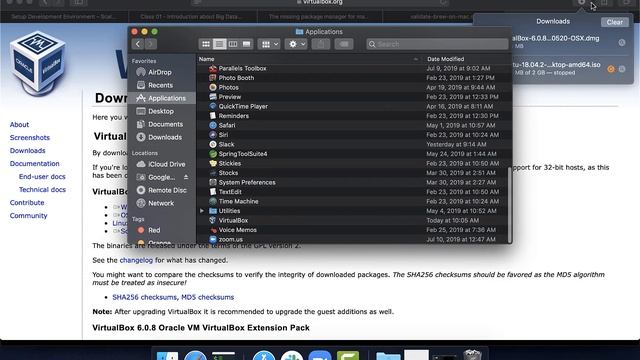Image resolution: width=640 pixels, height=360 pixels.
Task: Open the group-by arrangement dropdown
Action: (269, 44)
